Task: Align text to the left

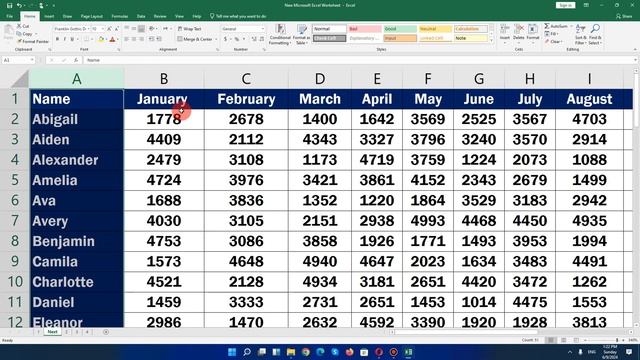Action: pyautogui.click(x=127, y=39)
